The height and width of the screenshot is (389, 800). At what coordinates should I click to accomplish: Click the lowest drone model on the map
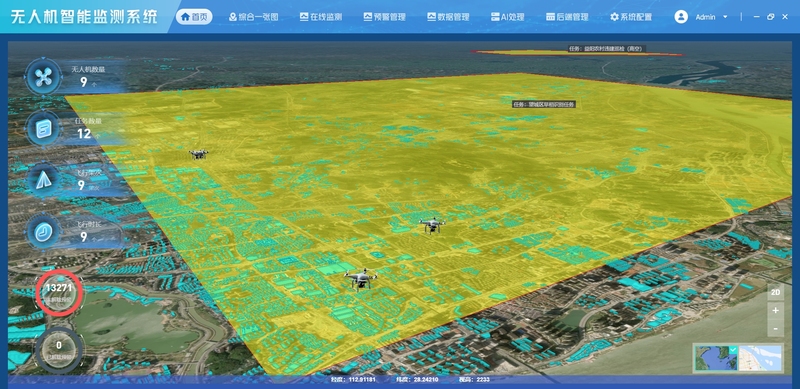coord(360,279)
